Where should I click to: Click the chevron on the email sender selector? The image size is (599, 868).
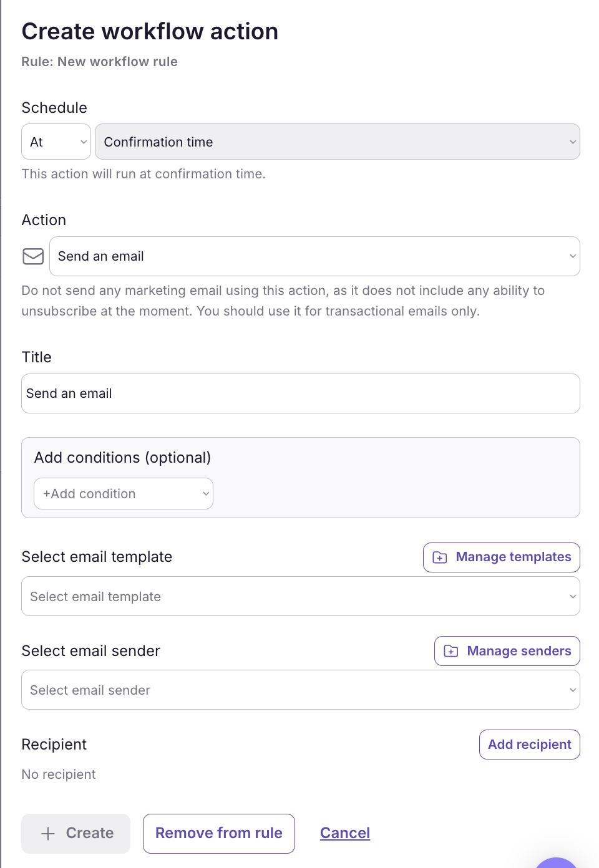click(572, 690)
